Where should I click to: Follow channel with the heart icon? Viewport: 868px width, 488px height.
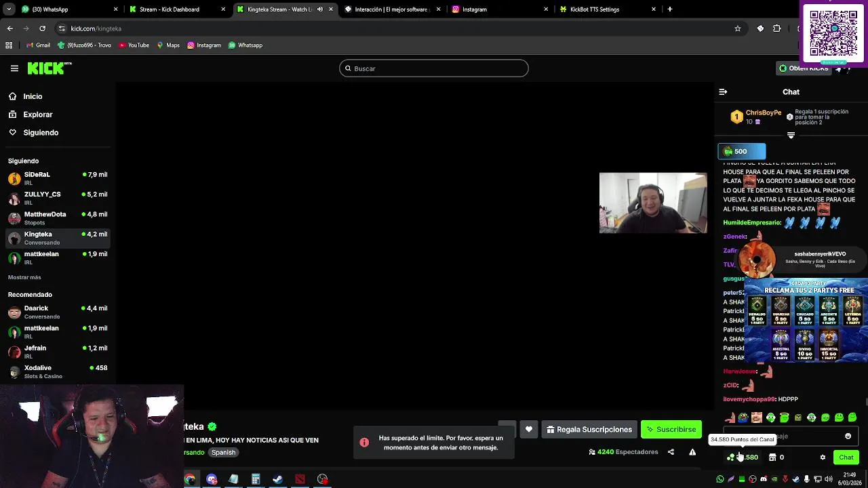coord(529,429)
